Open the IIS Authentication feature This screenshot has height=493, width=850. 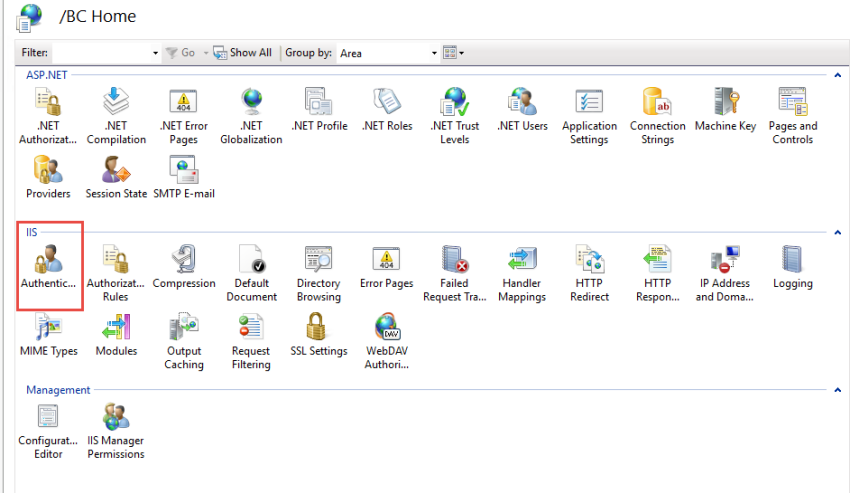[48, 267]
